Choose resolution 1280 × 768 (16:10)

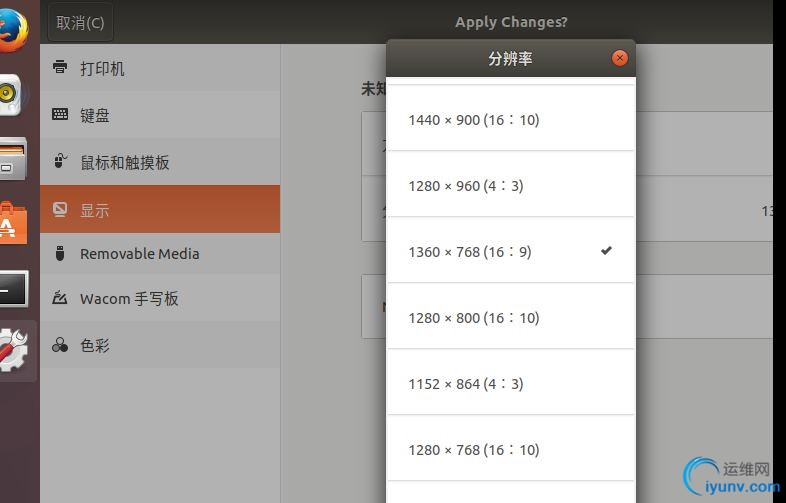(x=511, y=449)
